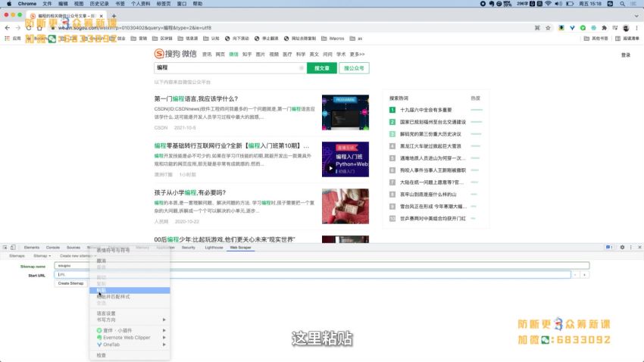Switch to the Lighthouse DevTools tab
This screenshot has width=644, height=362.
[214, 248]
